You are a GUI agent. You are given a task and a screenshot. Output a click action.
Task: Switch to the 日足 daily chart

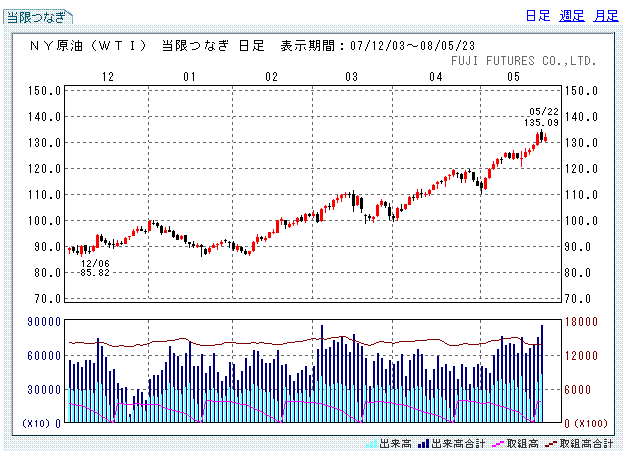537,16
